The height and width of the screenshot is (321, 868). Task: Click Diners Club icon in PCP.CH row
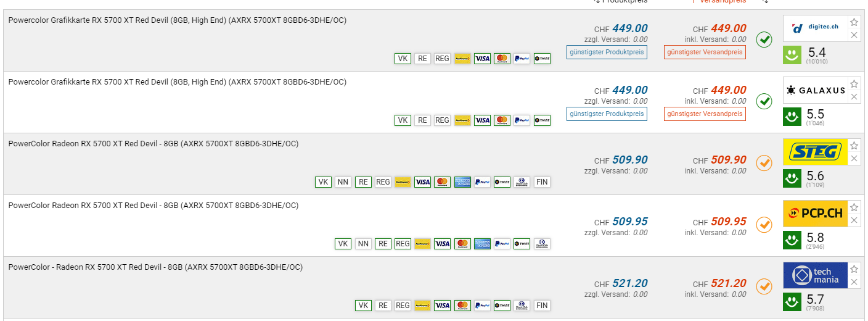point(542,244)
